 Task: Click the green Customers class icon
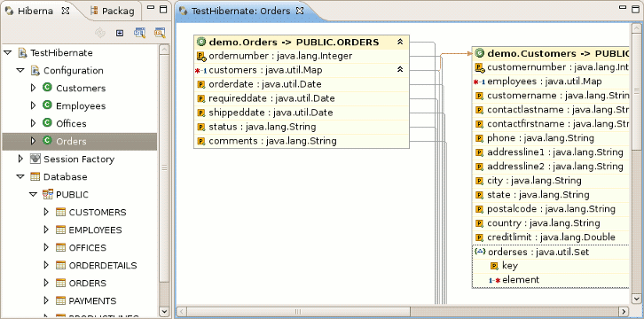[47, 88]
